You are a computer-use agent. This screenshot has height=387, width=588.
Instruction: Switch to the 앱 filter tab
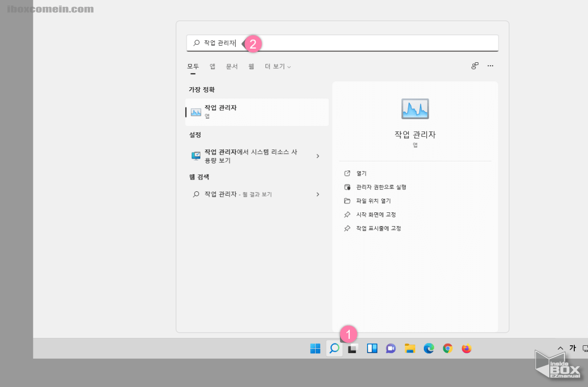212,66
